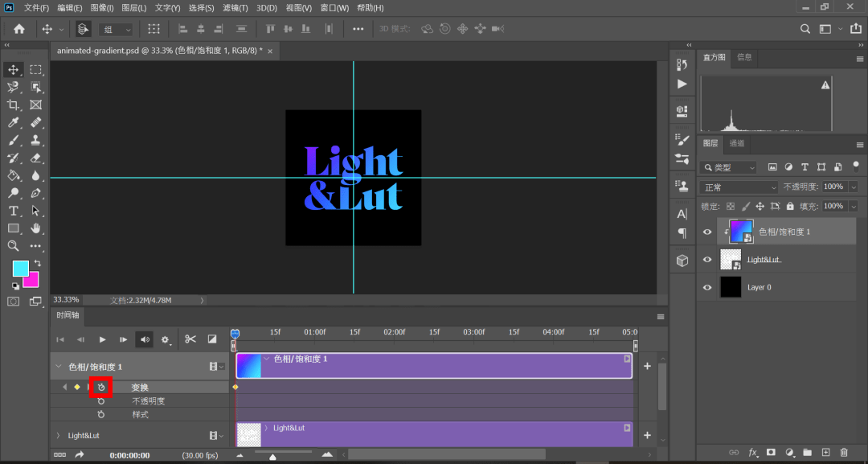This screenshot has width=868, height=464.
Task: Play the timeline animation
Action: [102, 339]
